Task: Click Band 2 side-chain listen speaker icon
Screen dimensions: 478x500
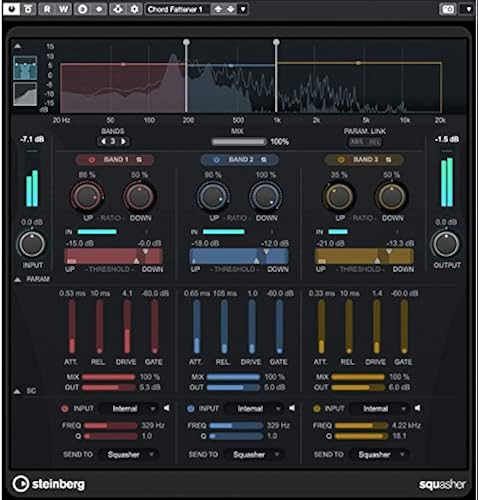Action: tap(292, 408)
